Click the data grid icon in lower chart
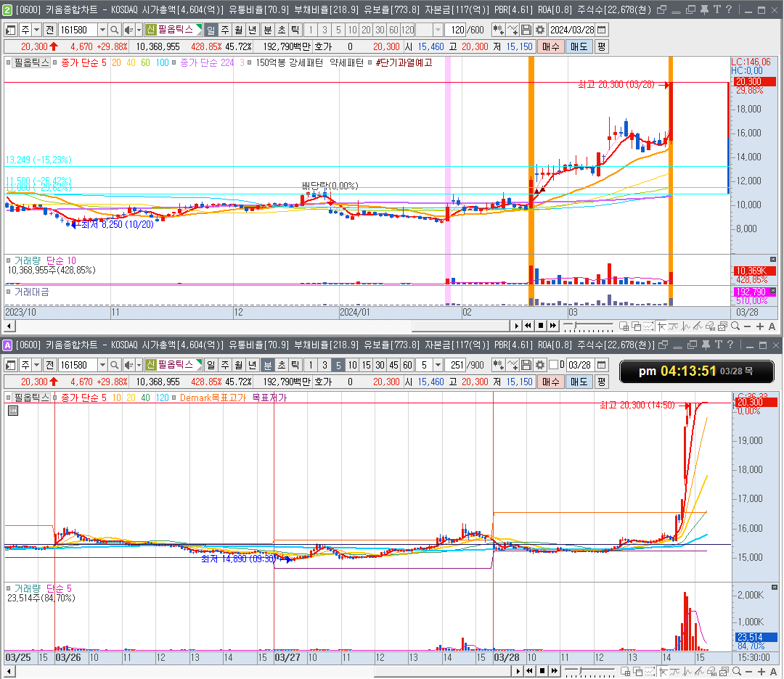 point(14,411)
